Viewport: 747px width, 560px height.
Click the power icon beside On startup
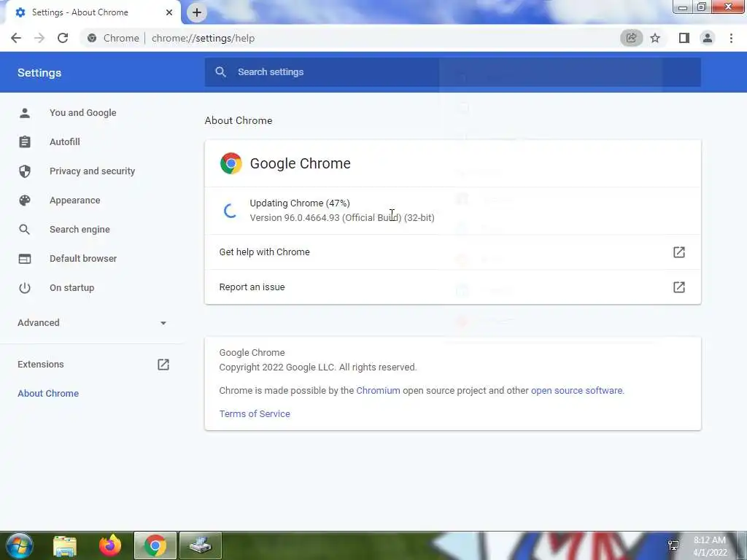click(25, 287)
